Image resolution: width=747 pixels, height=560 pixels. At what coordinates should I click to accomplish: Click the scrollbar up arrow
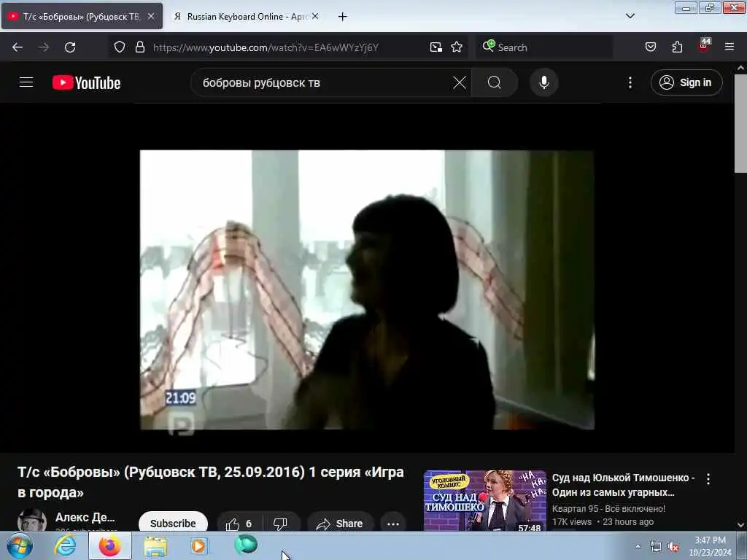tap(740, 68)
